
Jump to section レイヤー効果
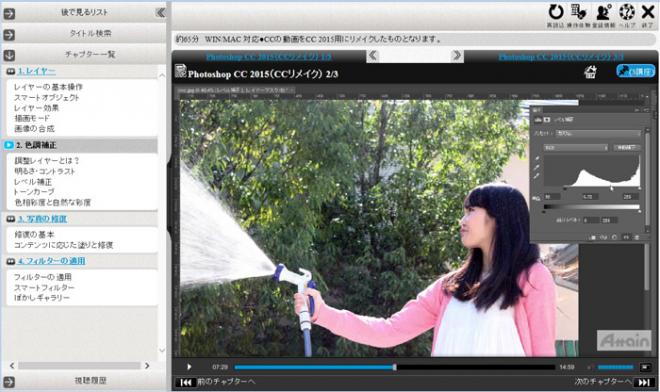36,108
